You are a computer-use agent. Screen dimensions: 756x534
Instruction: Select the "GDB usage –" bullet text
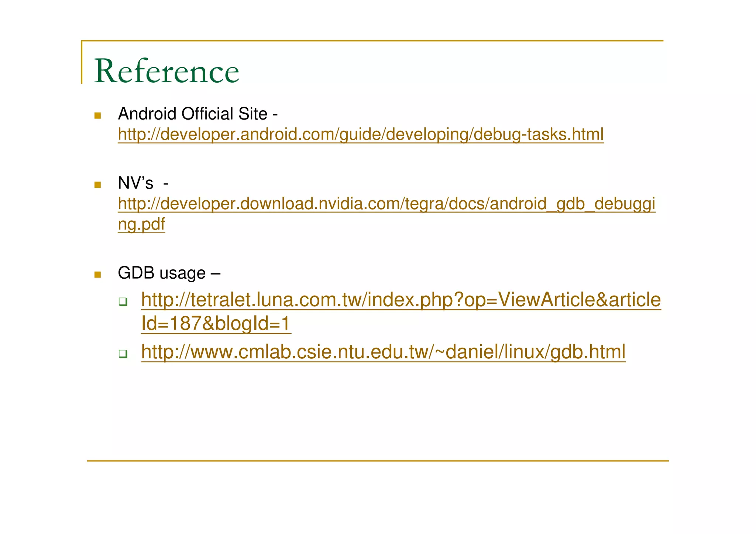point(169,273)
